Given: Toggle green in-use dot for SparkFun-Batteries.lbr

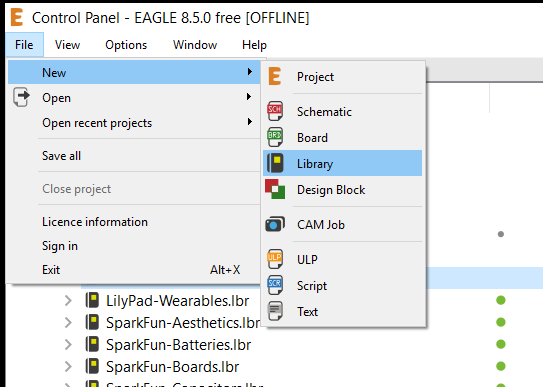Looking at the screenshot, I should click(501, 344).
